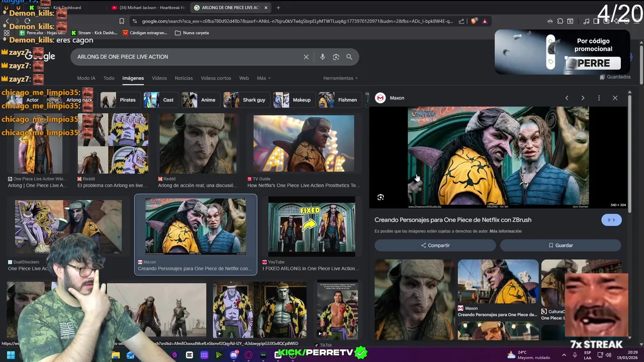Click the large Maxon preview image

pyautogui.click(x=498, y=157)
